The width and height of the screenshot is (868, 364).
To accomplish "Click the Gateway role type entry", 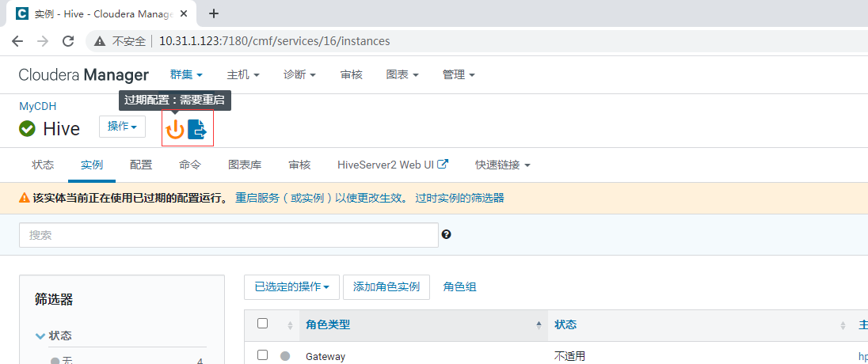I will (x=325, y=357).
